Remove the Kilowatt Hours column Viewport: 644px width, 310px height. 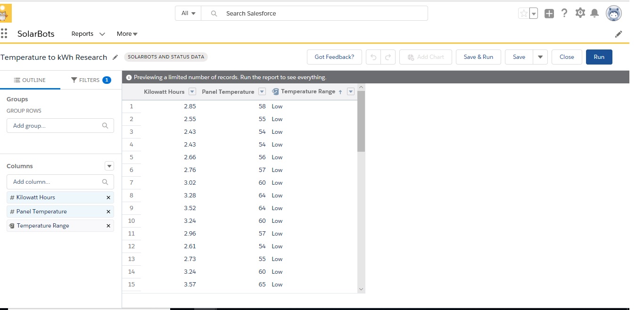tap(108, 198)
